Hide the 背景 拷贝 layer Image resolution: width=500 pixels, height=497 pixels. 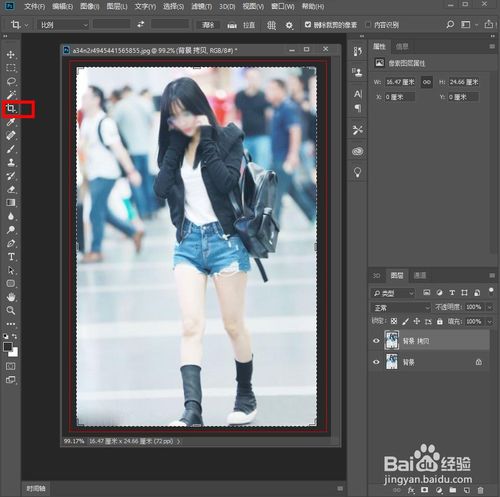coord(376,341)
